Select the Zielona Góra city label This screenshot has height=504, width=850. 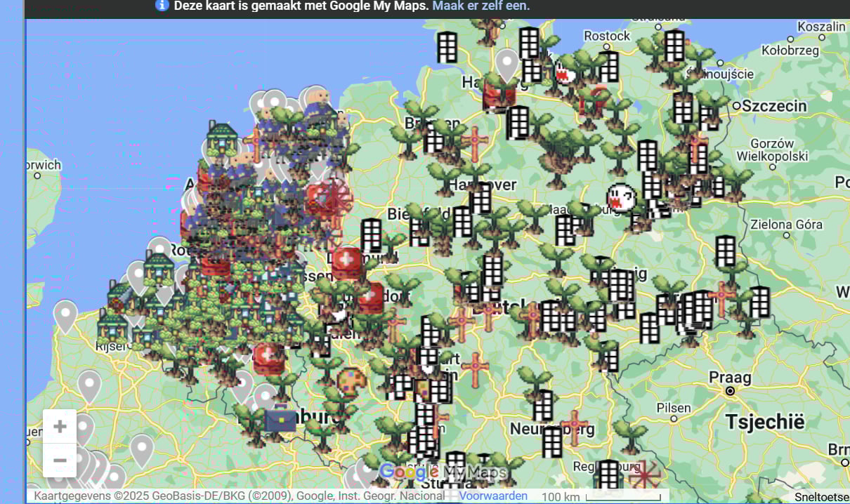coord(786,225)
